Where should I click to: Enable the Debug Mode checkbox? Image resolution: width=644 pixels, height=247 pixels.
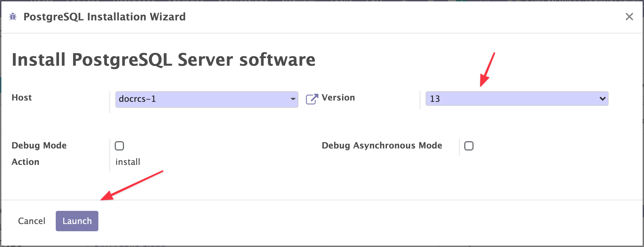tap(119, 146)
